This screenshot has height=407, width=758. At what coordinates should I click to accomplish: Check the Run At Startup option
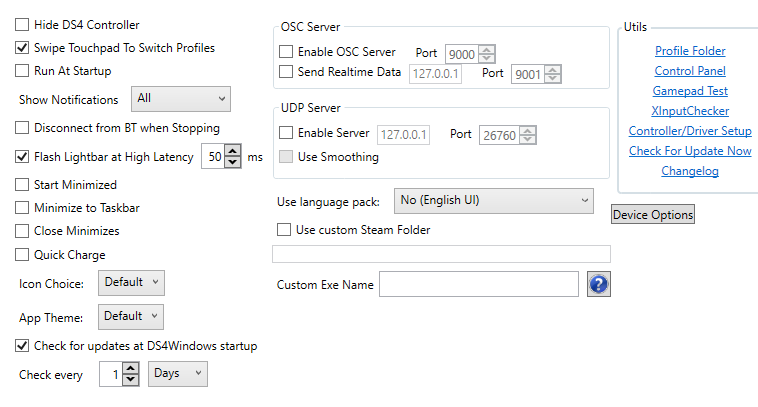coord(22,71)
